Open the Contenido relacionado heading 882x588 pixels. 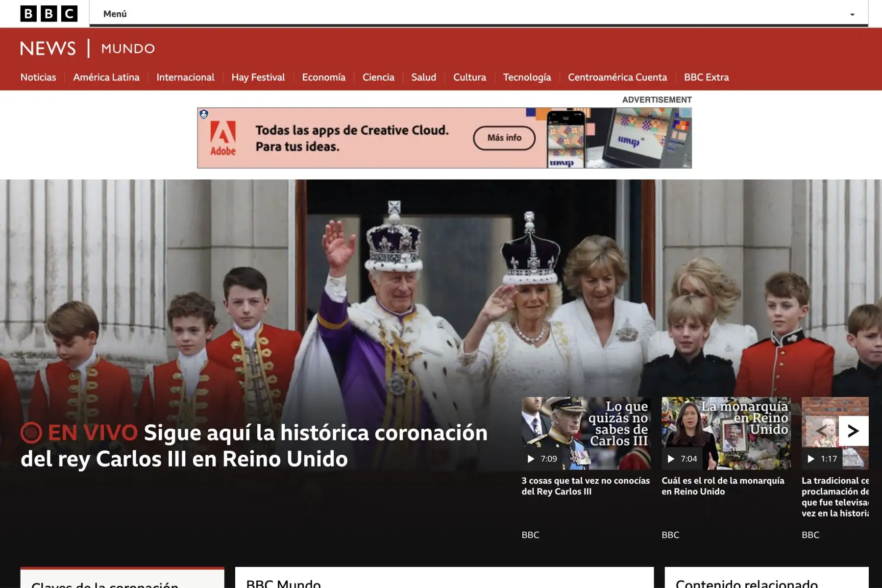[x=746, y=583]
